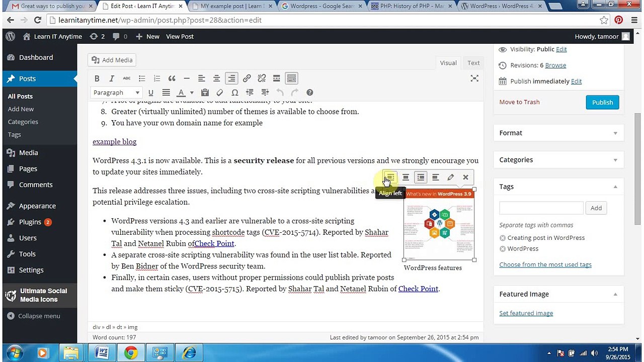Insert a special character

point(234,93)
